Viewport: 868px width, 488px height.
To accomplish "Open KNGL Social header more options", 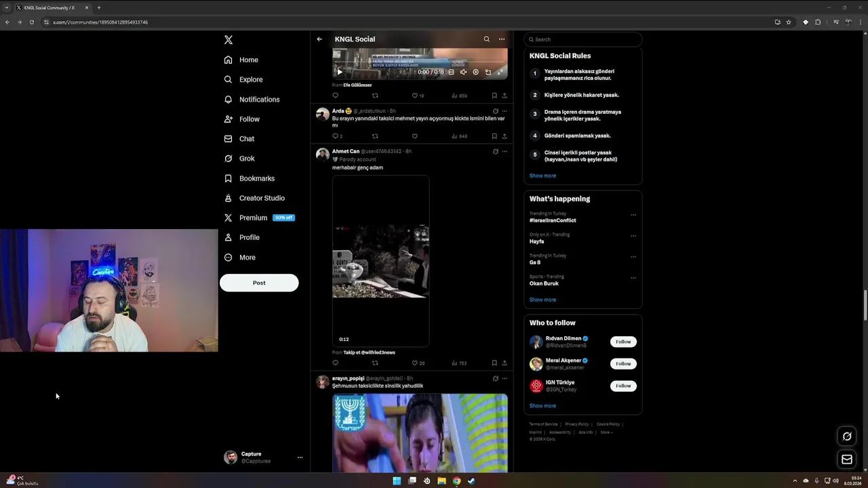I will 502,39.
